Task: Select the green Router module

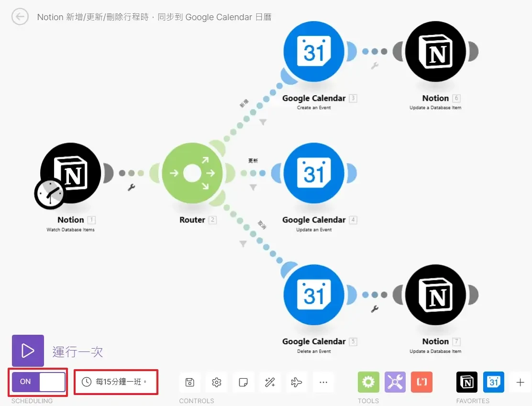Action: [x=192, y=173]
